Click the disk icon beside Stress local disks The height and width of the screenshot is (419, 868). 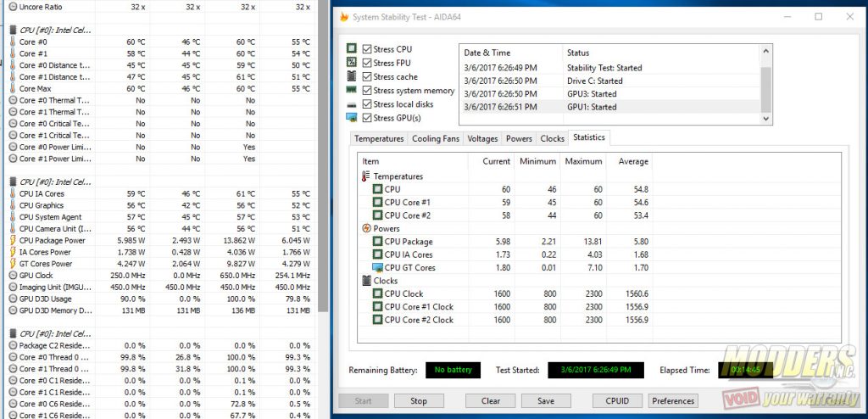click(x=351, y=104)
